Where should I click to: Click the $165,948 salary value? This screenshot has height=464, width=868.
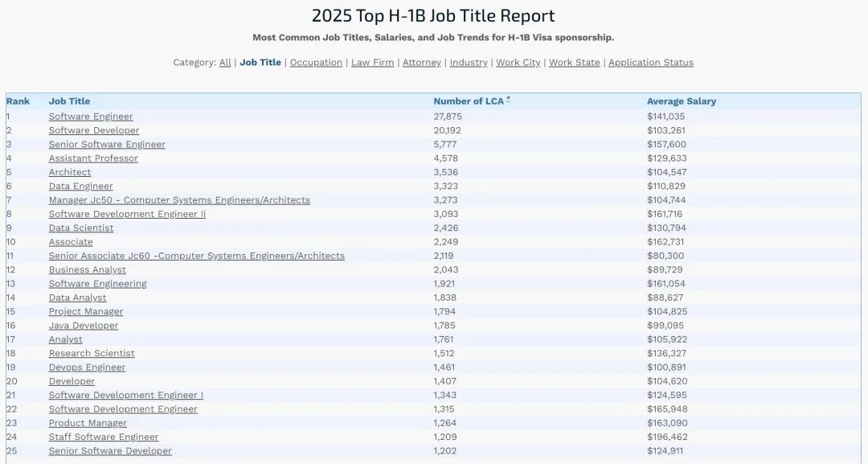point(668,409)
